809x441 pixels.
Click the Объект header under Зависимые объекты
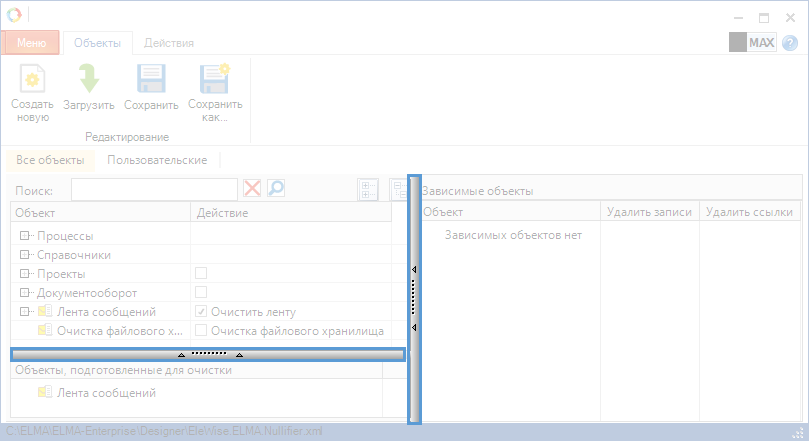[x=511, y=212]
